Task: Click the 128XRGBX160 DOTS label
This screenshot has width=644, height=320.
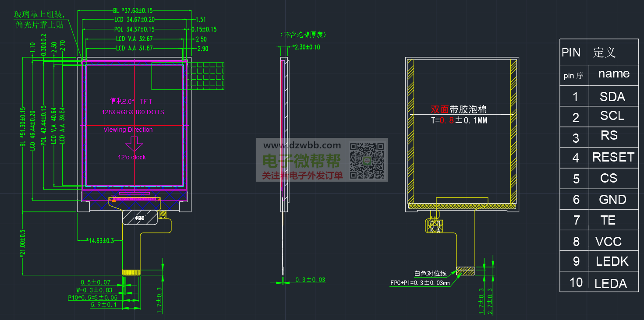Action: (133, 112)
